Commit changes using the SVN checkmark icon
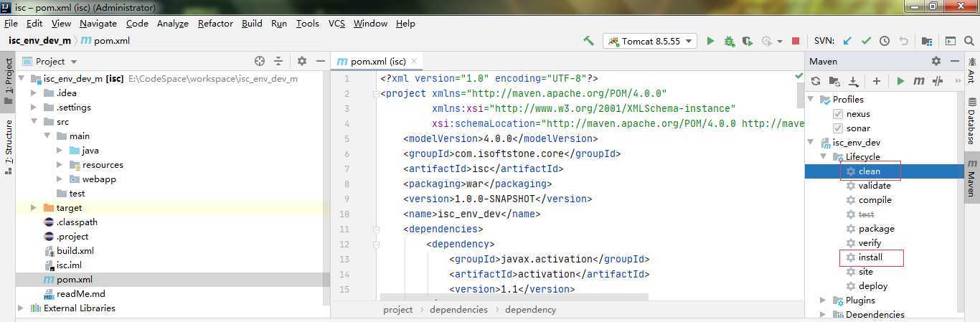Viewport: 980px width, 322px height. (866, 41)
